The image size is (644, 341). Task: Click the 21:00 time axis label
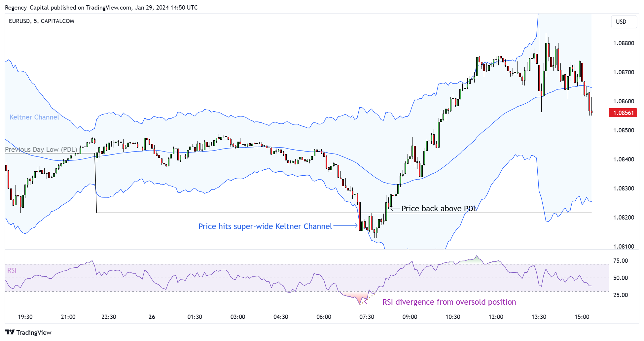tap(68, 317)
